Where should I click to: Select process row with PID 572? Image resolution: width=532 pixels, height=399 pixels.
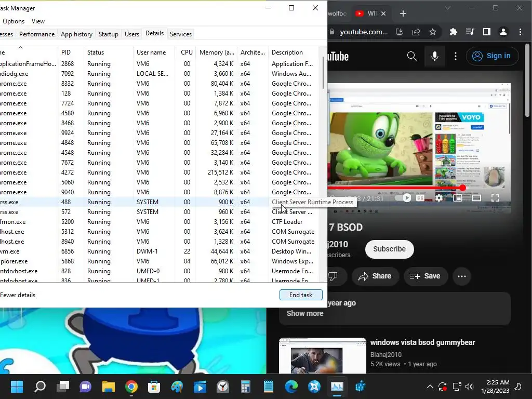pyautogui.click(x=159, y=212)
